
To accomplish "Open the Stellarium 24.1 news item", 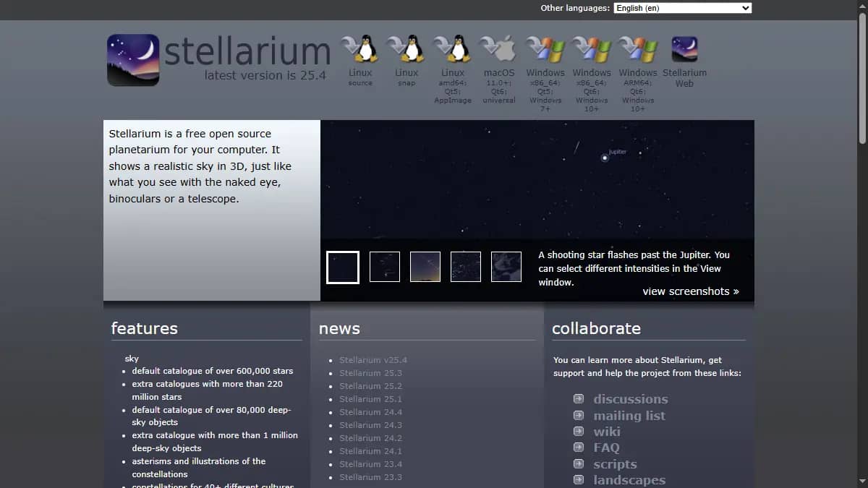I will click(370, 451).
